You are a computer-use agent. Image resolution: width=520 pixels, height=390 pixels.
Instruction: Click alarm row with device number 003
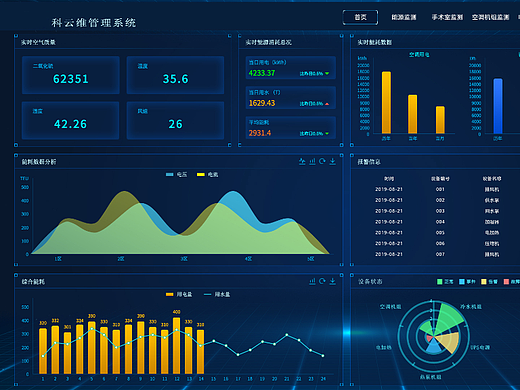click(437, 211)
